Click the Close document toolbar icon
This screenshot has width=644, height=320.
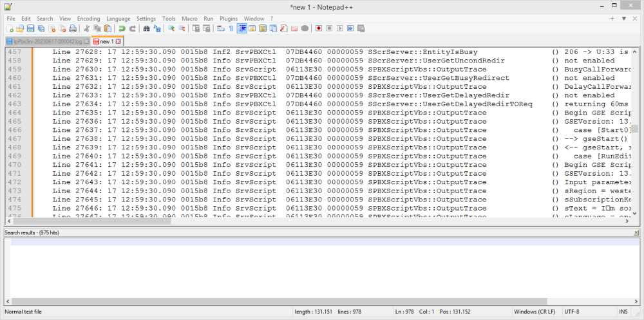coord(52,28)
